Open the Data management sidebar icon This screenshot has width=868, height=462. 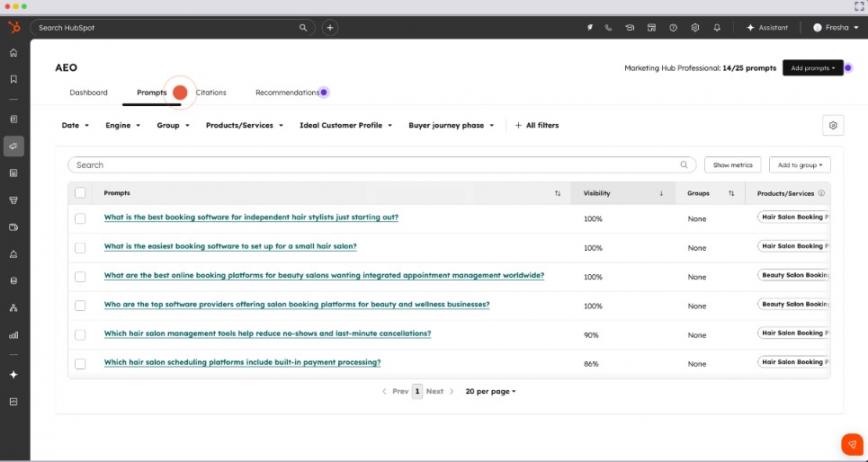point(14,281)
